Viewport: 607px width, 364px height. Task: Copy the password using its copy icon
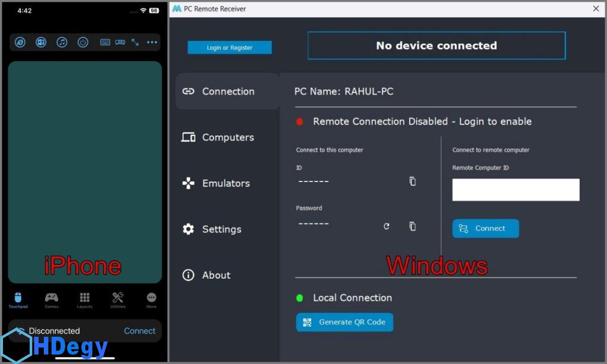click(413, 226)
